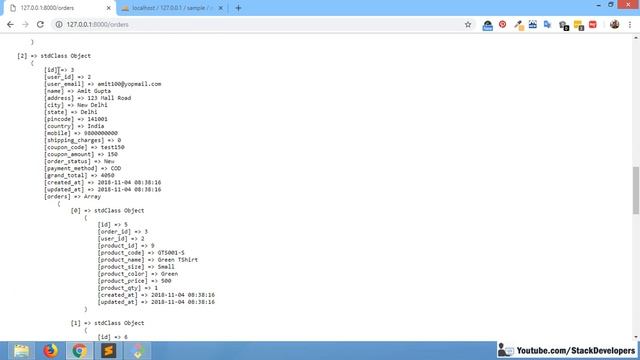The image size is (640, 360).
Task: Bookmark this page with the star icon
Action: pos(468,24)
